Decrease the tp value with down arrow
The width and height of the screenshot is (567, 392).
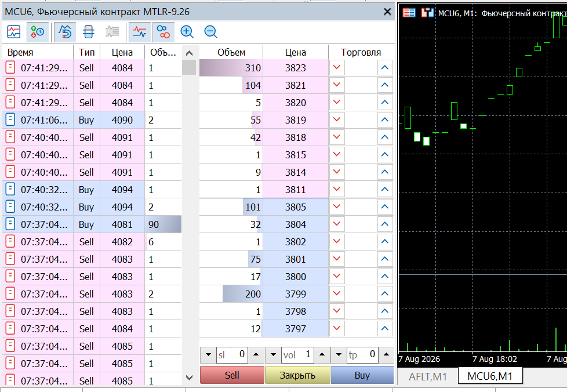339,355
